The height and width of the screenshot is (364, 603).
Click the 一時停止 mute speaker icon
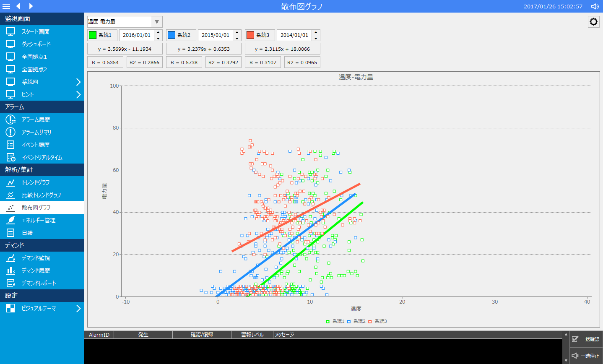[x=575, y=356]
